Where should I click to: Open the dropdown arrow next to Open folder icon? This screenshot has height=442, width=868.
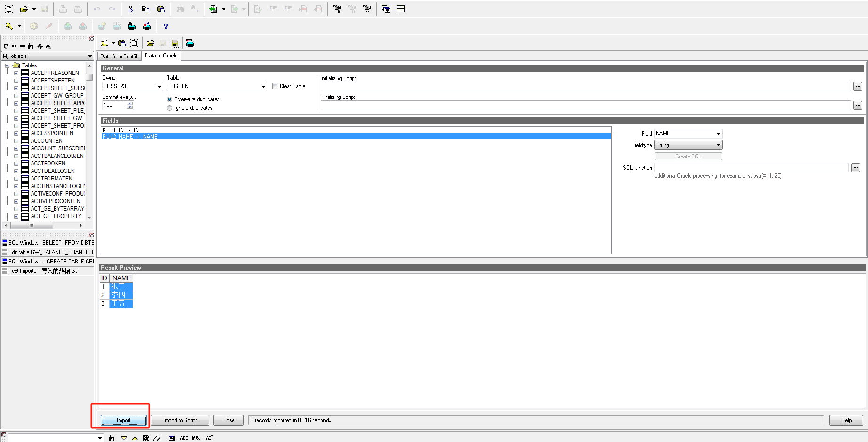pyautogui.click(x=34, y=9)
